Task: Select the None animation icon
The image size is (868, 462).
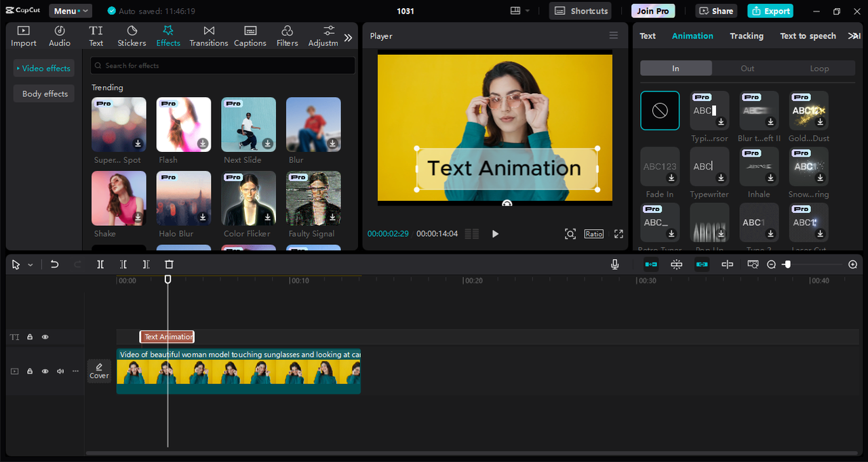Action: coord(660,111)
